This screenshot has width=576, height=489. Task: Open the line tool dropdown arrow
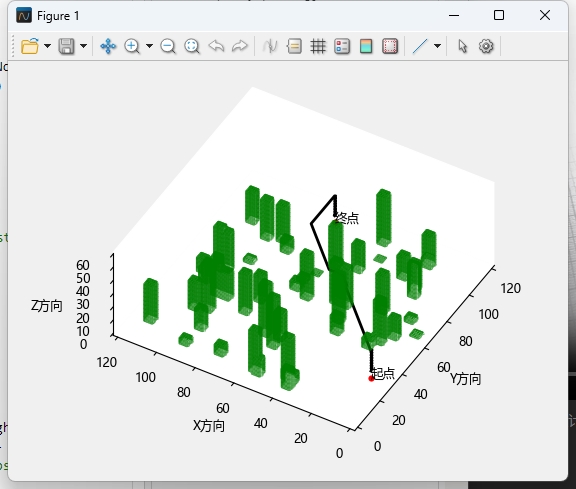[x=437, y=46]
